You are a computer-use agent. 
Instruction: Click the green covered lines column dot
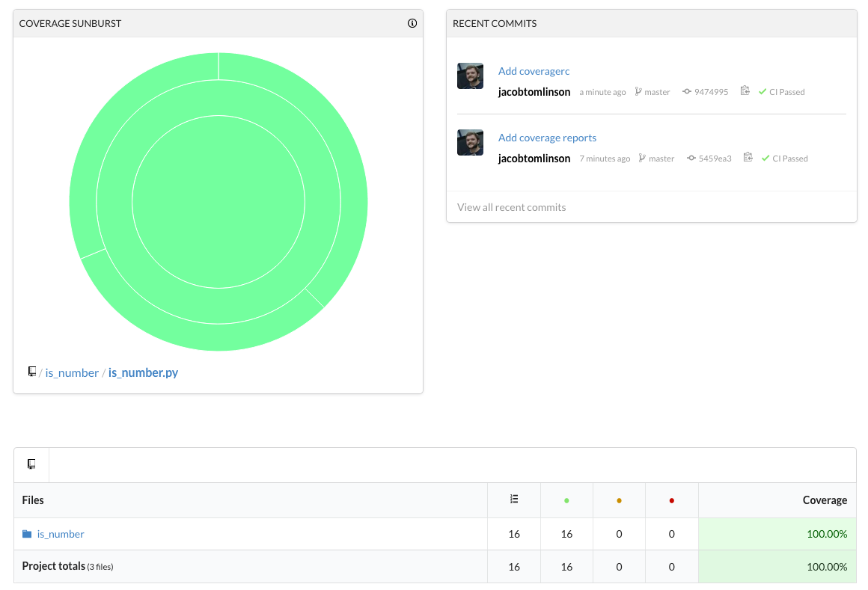pos(566,500)
